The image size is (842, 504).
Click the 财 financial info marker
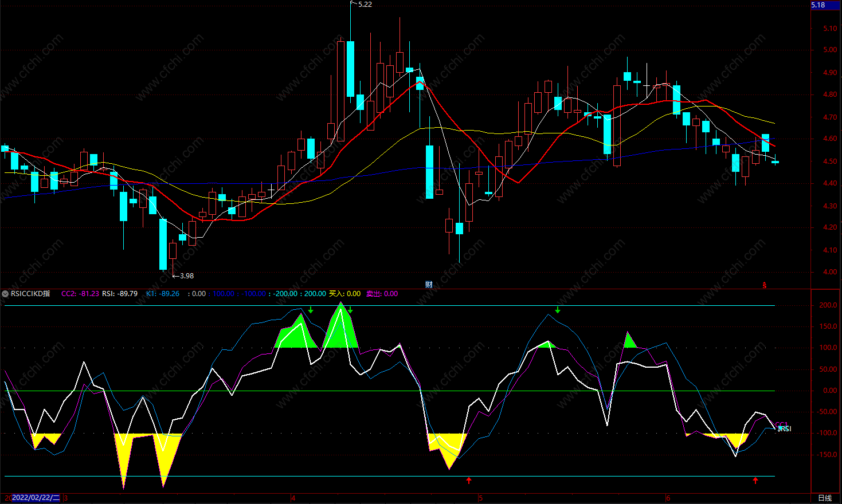428,284
